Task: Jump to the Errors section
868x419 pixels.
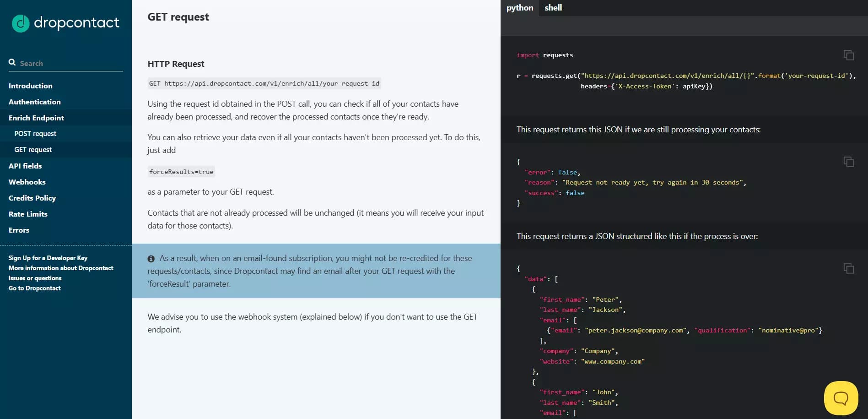Action: tap(19, 230)
